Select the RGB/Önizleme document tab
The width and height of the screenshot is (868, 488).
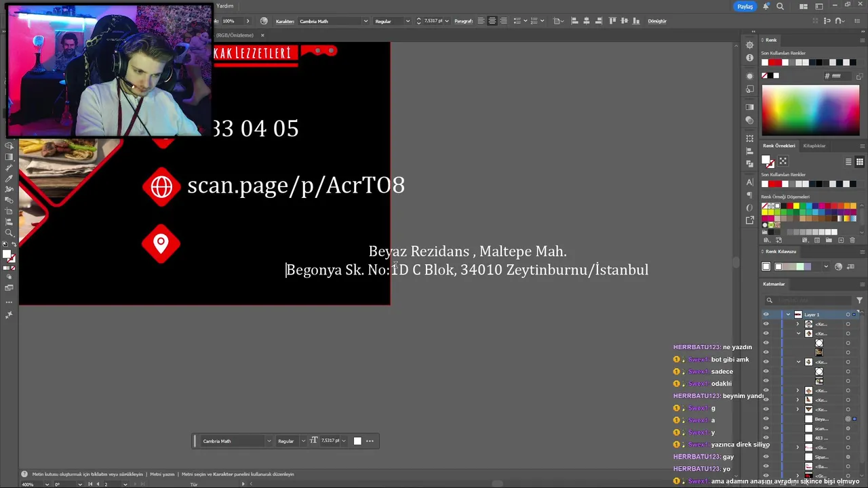235,35
